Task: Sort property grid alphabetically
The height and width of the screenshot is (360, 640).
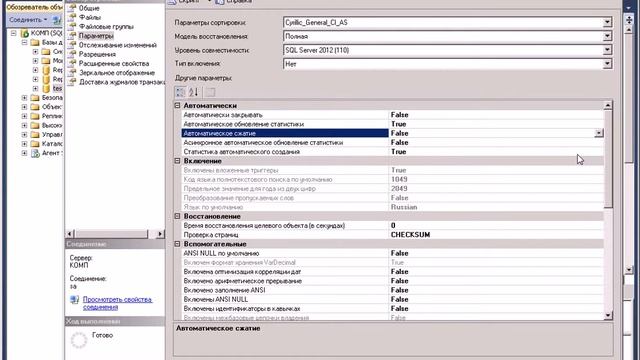Action: click(193, 92)
